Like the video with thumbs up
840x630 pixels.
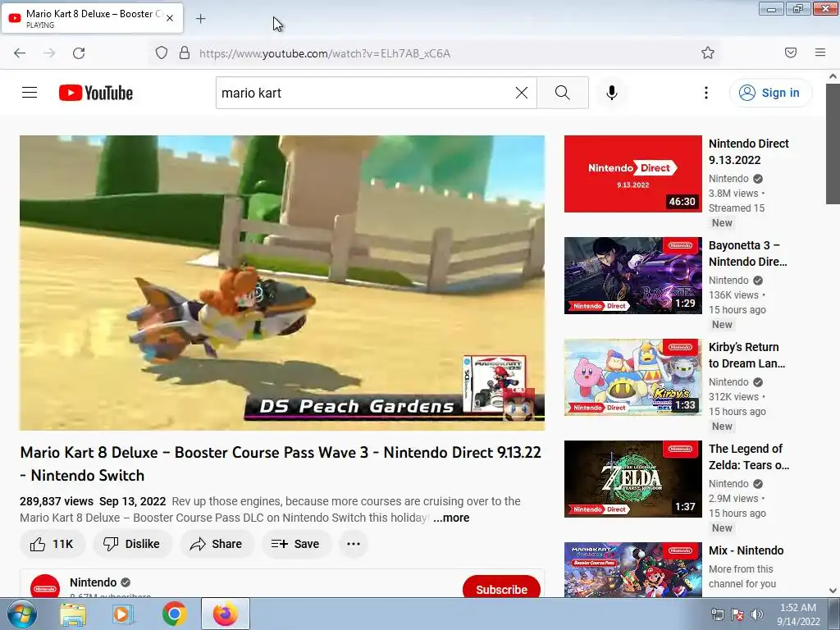52,544
